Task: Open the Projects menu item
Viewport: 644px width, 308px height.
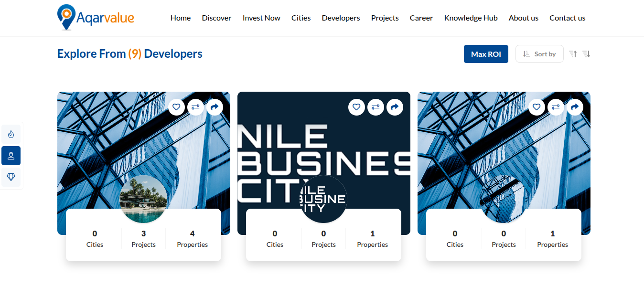Action: (385, 18)
